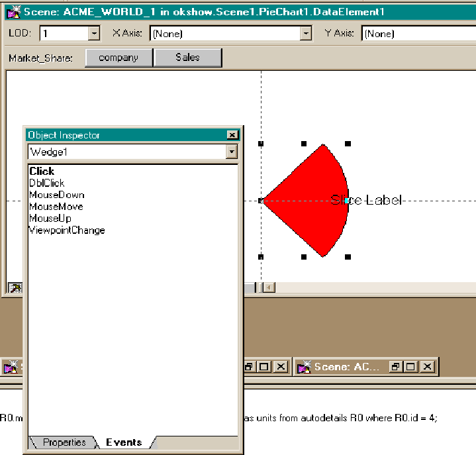The height and width of the screenshot is (455, 476).
Task: Click the icon of minimized 'Scene: AC...' window
Action: pos(305,366)
